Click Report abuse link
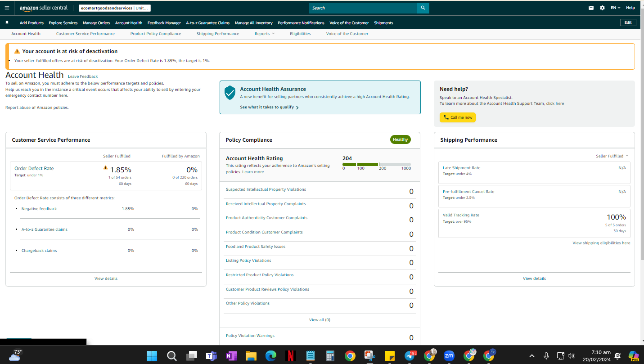644x364 pixels. (18, 108)
